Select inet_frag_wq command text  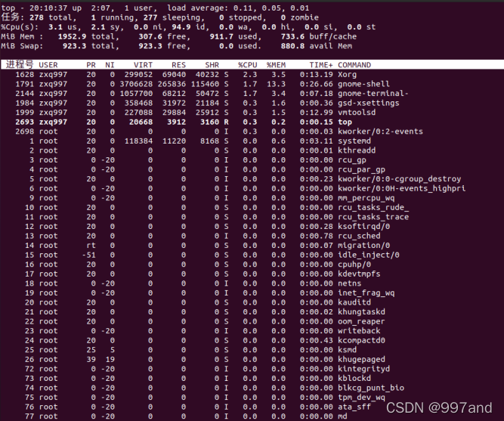coord(366,293)
